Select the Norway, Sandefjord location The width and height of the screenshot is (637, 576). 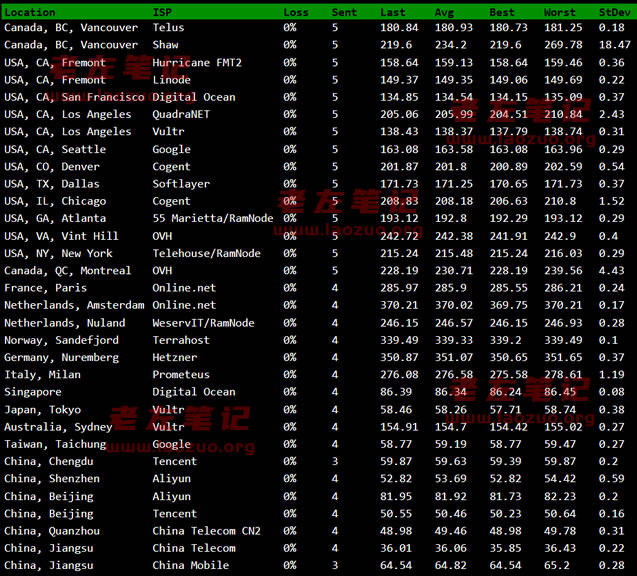[x=61, y=340]
